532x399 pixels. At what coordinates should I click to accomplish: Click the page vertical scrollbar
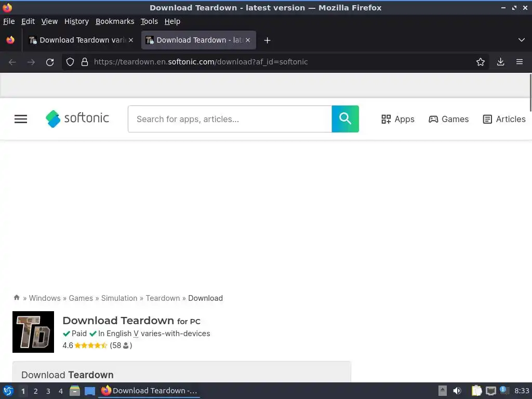tap(530, 92)
